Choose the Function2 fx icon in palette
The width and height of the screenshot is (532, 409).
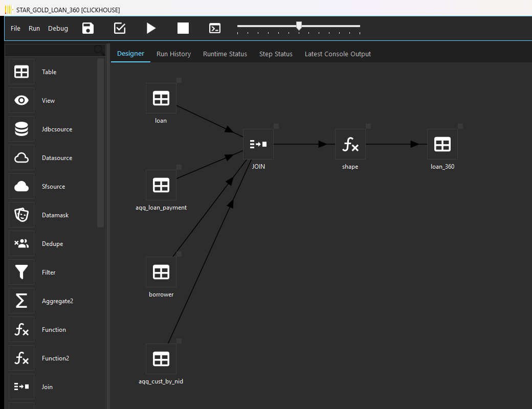pyautogui.click(x=21, y=358)
